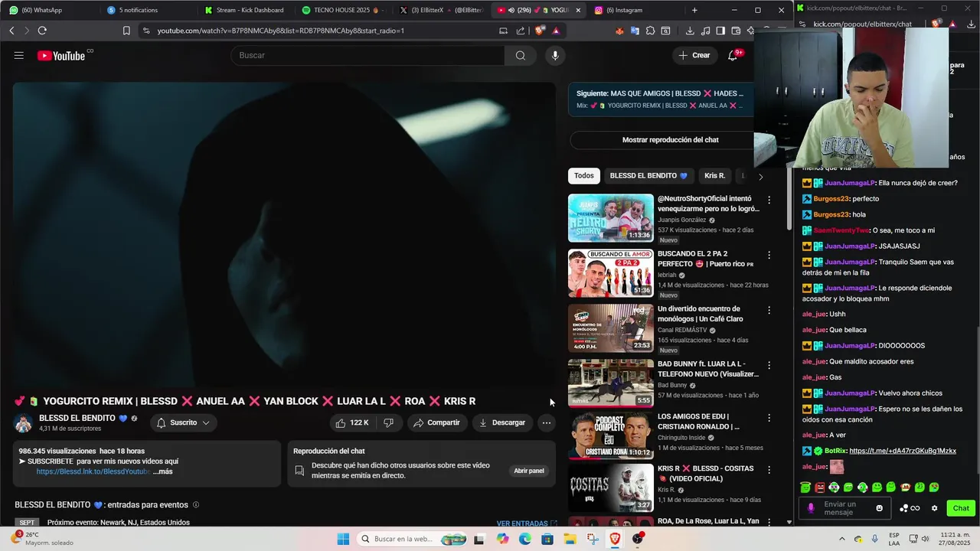The width and height of the screenshot is (980, 551).
Task: Click the YouTube logo home link
Action: [61, 55]
